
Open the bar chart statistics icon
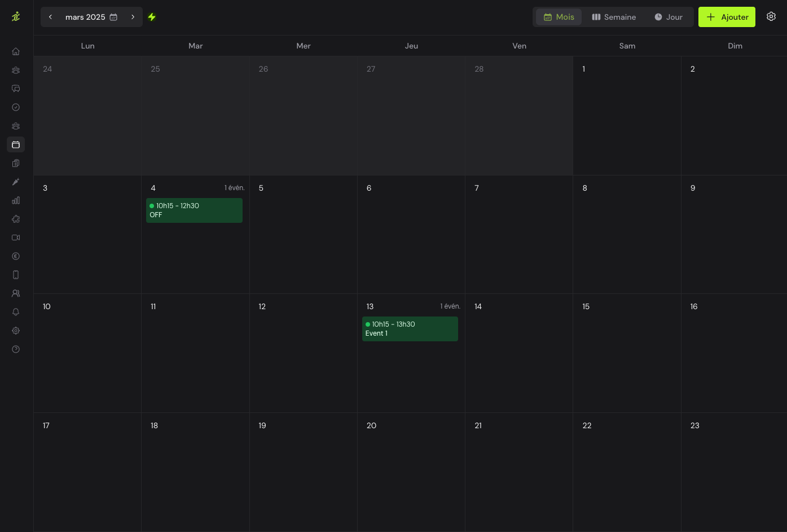16,200
